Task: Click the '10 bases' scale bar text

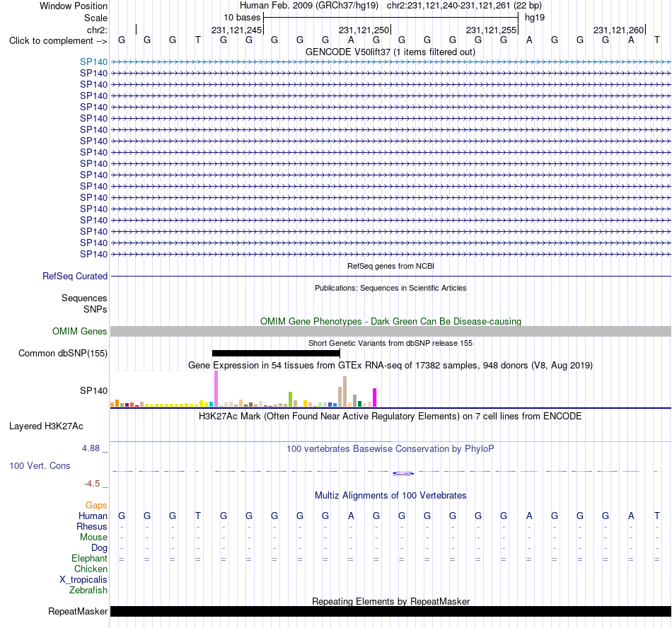Action: pos(242,18)
